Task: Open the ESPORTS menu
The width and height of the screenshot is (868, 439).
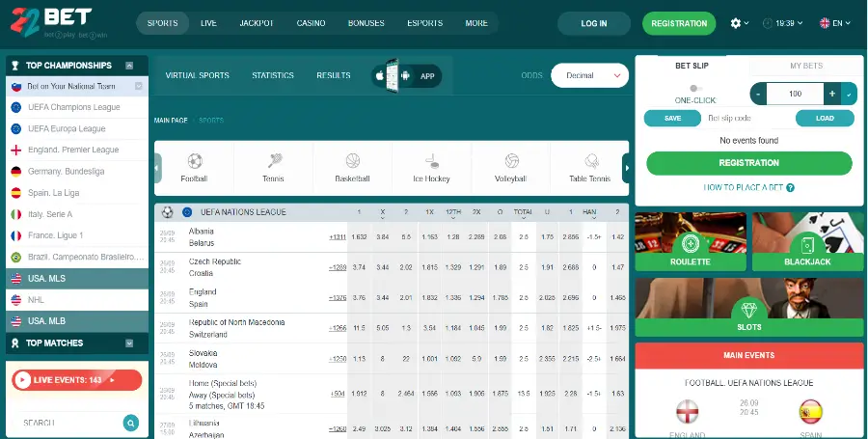Action: pos(424,23)
